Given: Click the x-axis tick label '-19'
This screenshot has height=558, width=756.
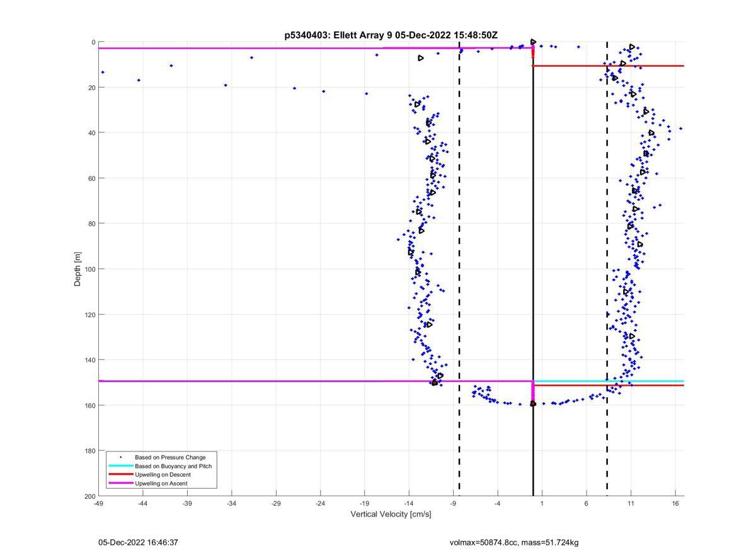Looking at the screenshot, I should point(364,503).
